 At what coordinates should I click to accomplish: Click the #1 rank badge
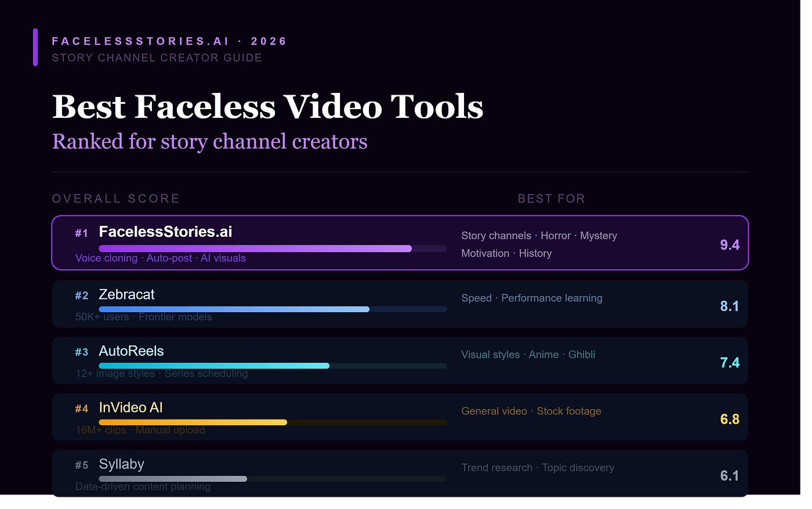82,233
